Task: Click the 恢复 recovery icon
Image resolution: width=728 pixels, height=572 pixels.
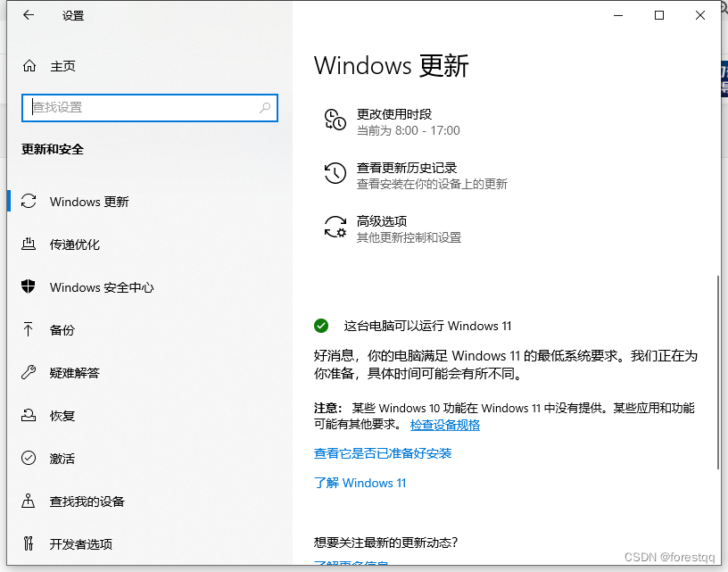Action: (29, 415)
